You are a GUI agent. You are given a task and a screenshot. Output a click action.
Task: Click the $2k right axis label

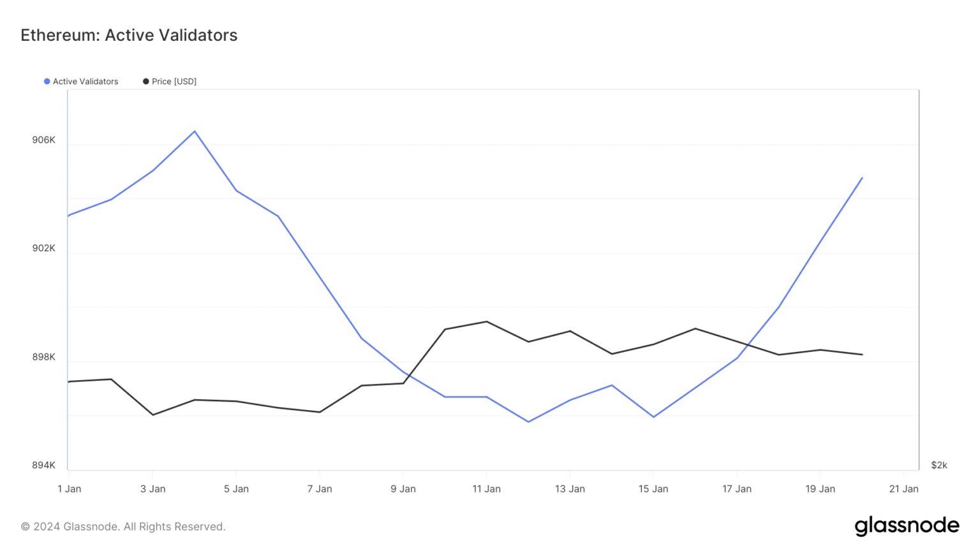[x=939, y=466]
